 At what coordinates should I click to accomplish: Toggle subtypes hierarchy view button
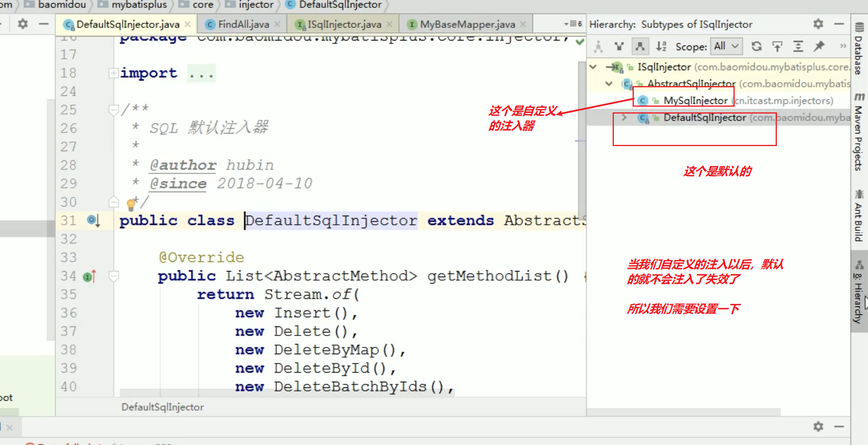click(x=640, y=46)
